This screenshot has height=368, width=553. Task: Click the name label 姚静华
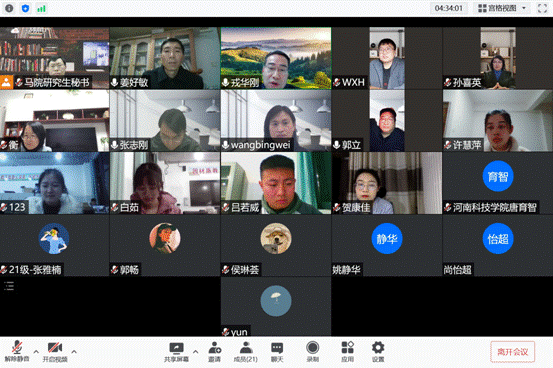pos(346,270)
